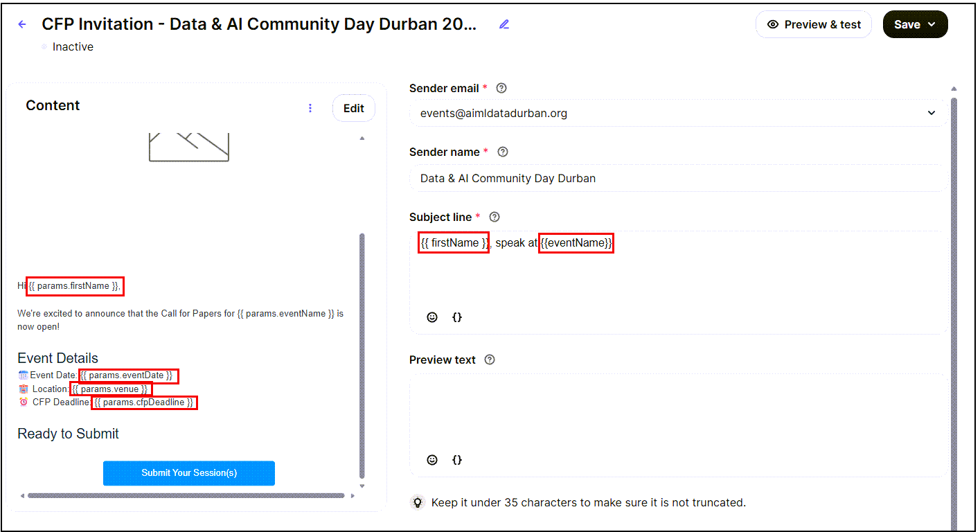Screen dimensions: 980x532
Task: Click into the Sender name field
Action: 677,178
